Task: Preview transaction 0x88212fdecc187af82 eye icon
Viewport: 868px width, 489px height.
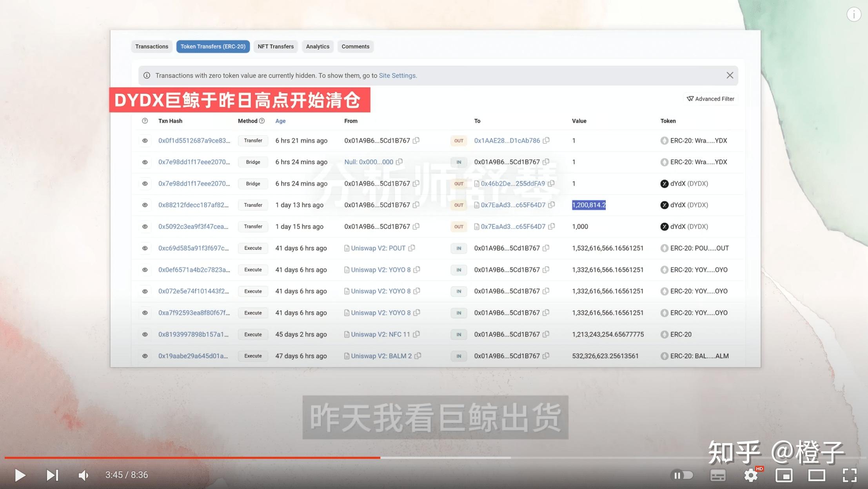Action: tap(145, 205)
